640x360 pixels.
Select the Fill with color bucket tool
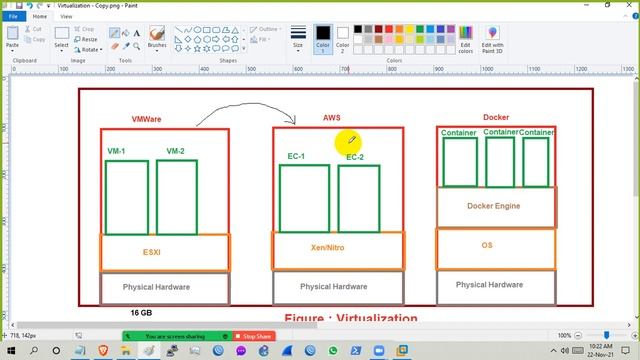tap(126, 33)
